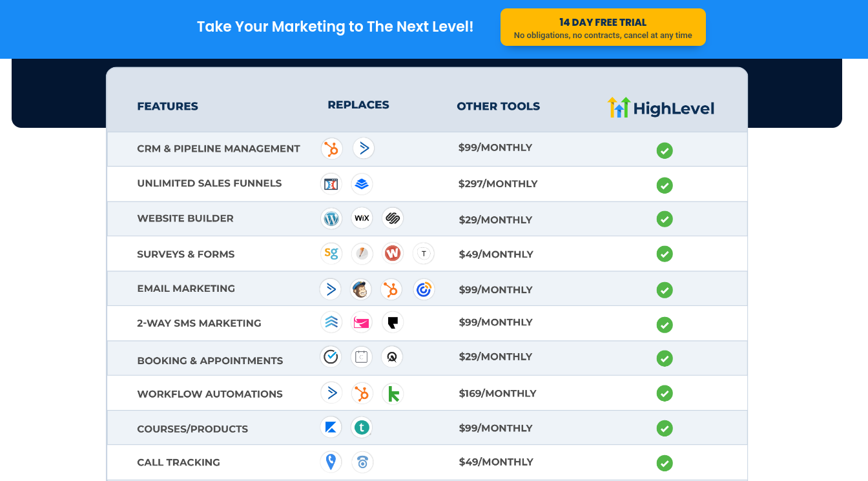This screenshot has height=481, width=868.
Task: Click the black Q-shaped logo in Booking row
Action: click(x=392, y=356)
